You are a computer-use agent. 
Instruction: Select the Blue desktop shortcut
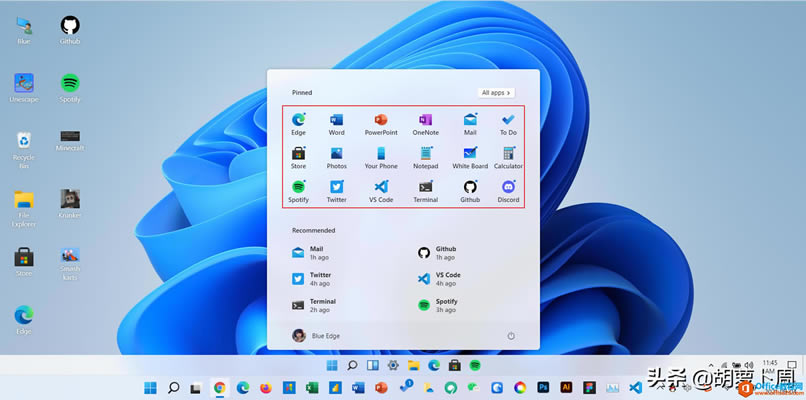24,30
